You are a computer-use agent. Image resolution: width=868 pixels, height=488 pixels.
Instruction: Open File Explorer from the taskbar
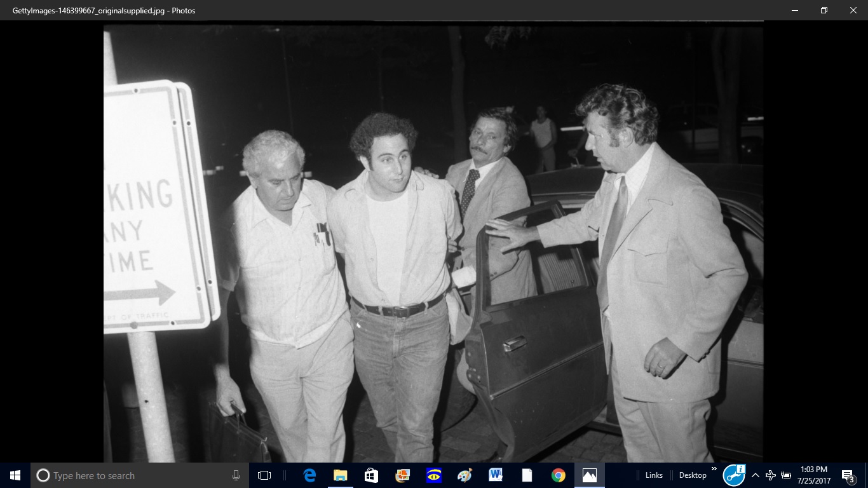pos(341,475)
